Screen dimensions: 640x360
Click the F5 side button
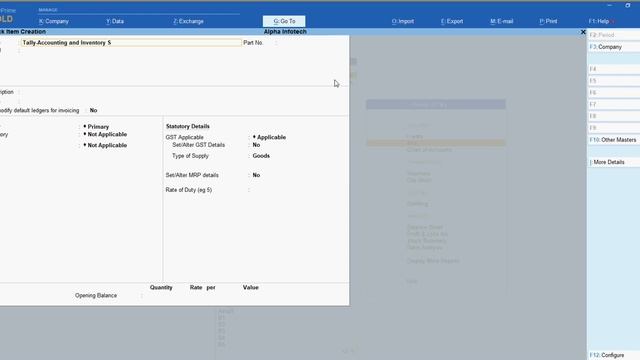point(613,81)
